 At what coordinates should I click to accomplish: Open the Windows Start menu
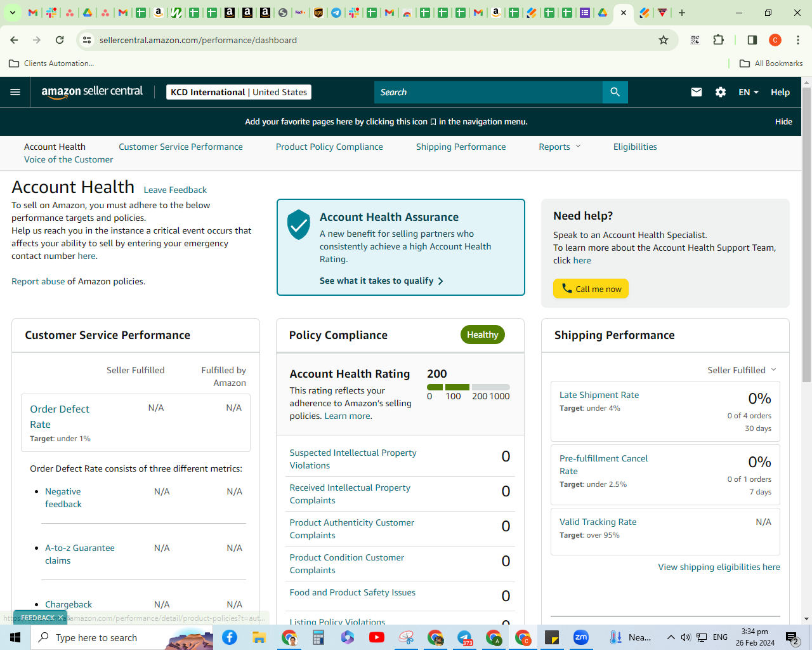pos(15,637)
